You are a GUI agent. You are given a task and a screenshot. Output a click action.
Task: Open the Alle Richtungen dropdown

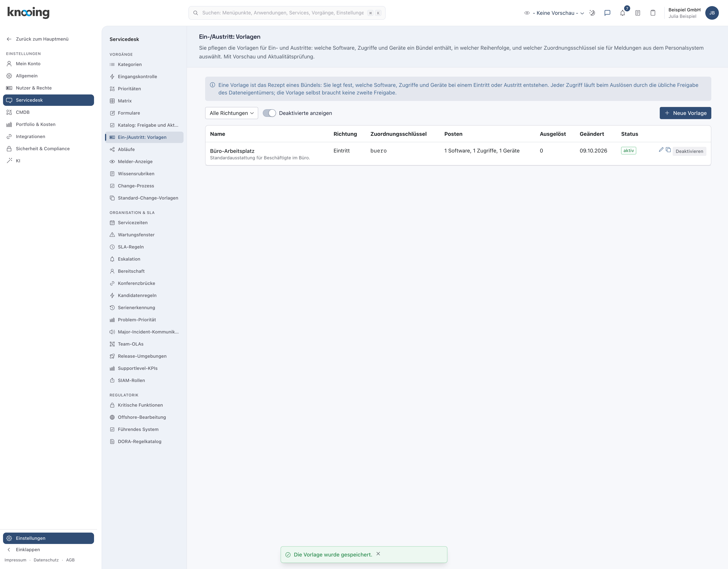point(232,113)
